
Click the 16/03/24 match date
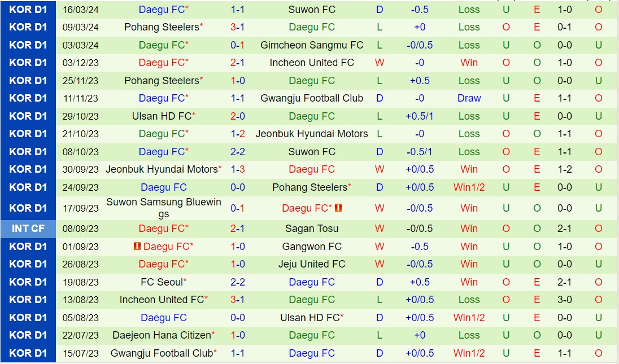click(81, 10)
